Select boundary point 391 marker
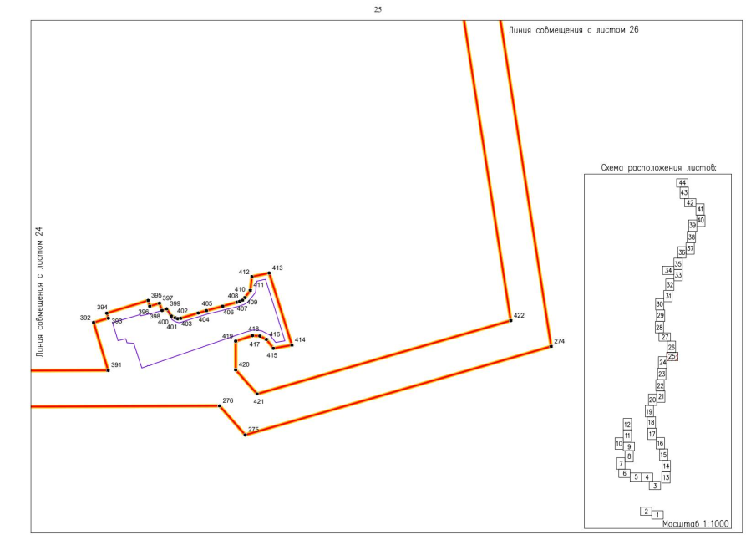This screenshot has width=756, height=535. click(109, 369)
